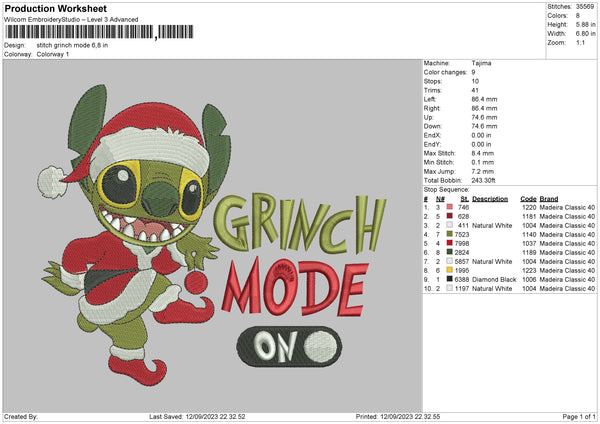Select stitch count '6388' in stop 9
This screenshot has width=600, height=424.
[x=462, y=279]
